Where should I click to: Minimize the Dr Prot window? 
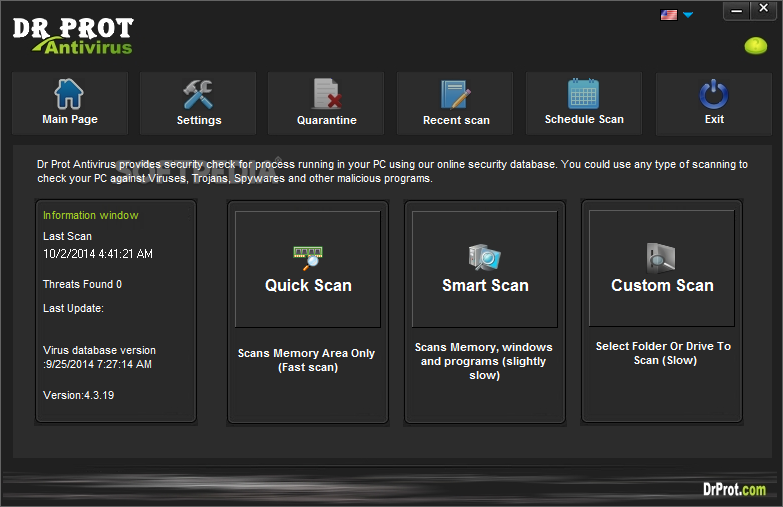pyautogui.click(x=737, y=10)
